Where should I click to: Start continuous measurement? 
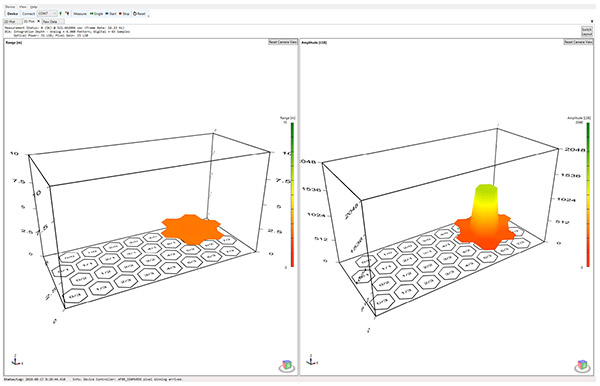[x=111, y=14]
